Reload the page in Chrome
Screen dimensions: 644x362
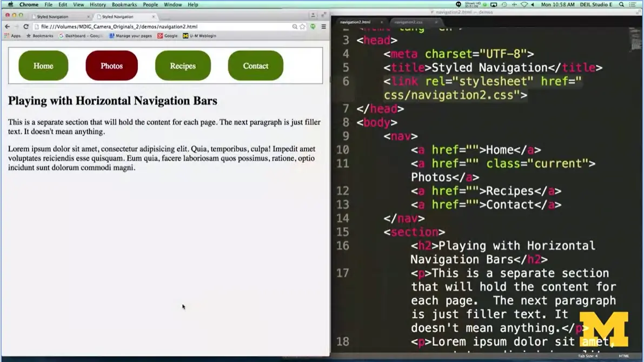pyautogui.click(x=25, y=27)
